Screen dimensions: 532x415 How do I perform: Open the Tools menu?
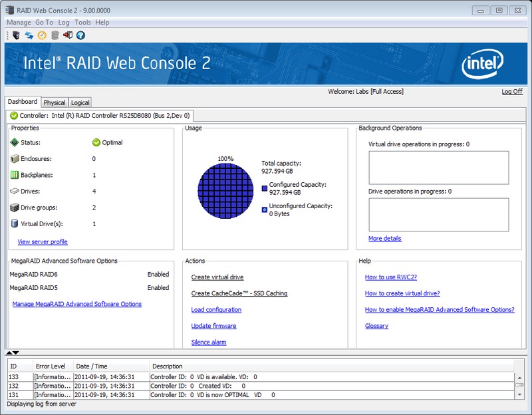[82, 23]
